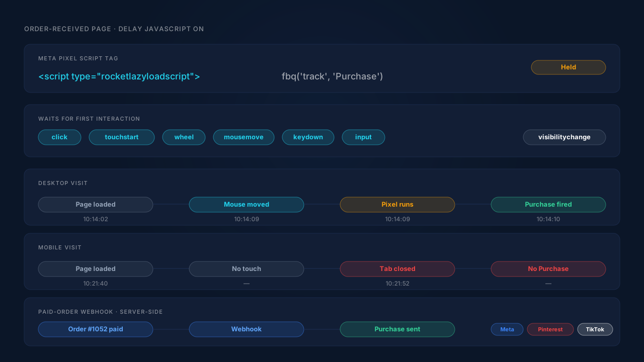Click the fbq track Purchase code text
This screenshot has height=362, width=644.
click(333, 76)
